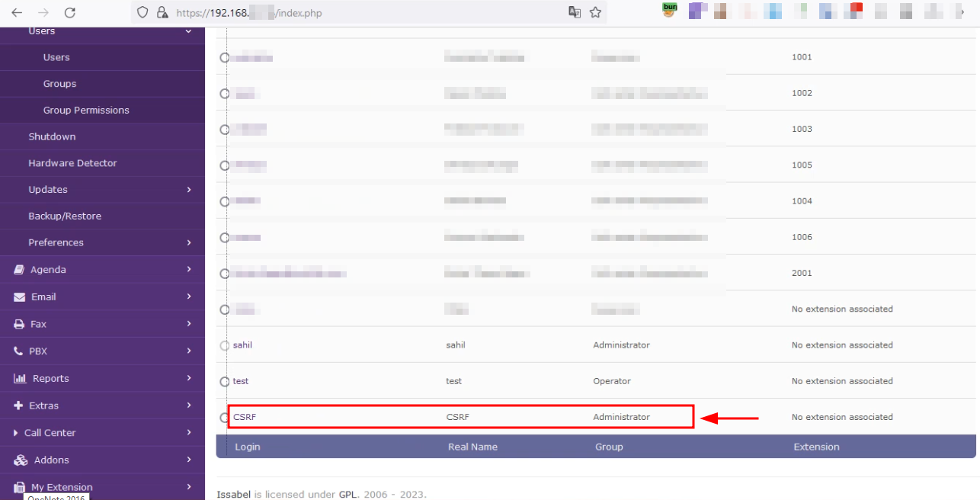Viewport: 980px width, 500px height.
Task: Click the bun extension icon in toolbar
Action: point(669,11)
